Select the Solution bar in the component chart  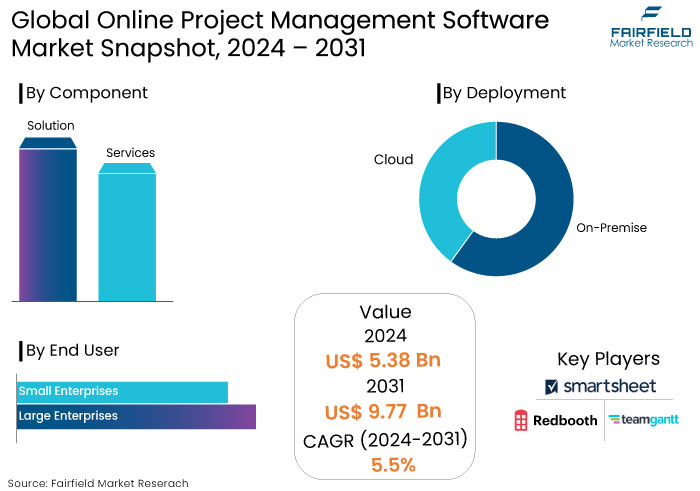pos(48,219)
